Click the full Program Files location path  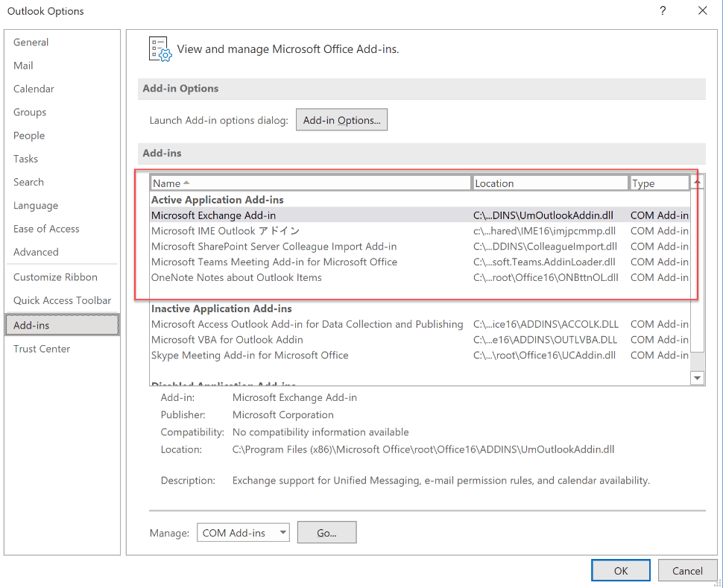pyautogui.click(x=423, y=449)
